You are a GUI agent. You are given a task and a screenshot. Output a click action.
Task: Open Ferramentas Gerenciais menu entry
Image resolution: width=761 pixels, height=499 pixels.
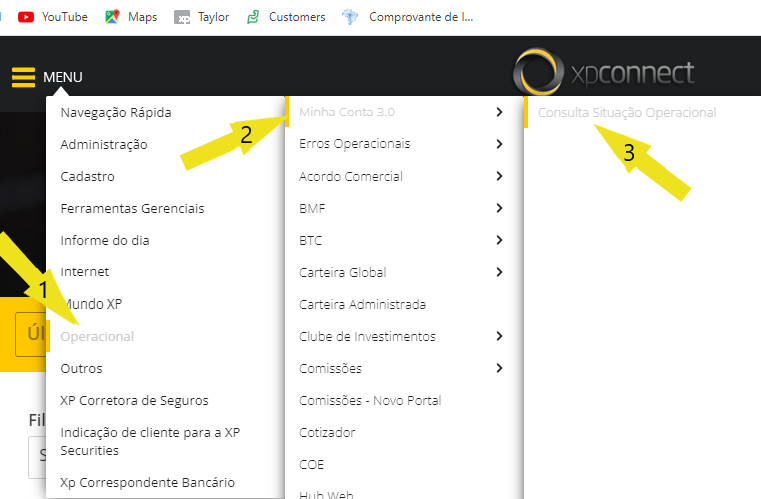click(x=132, y=209)
